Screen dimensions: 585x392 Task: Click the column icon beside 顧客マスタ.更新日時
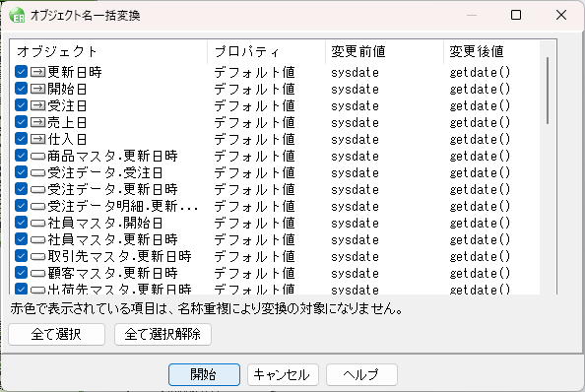[37, 274]
